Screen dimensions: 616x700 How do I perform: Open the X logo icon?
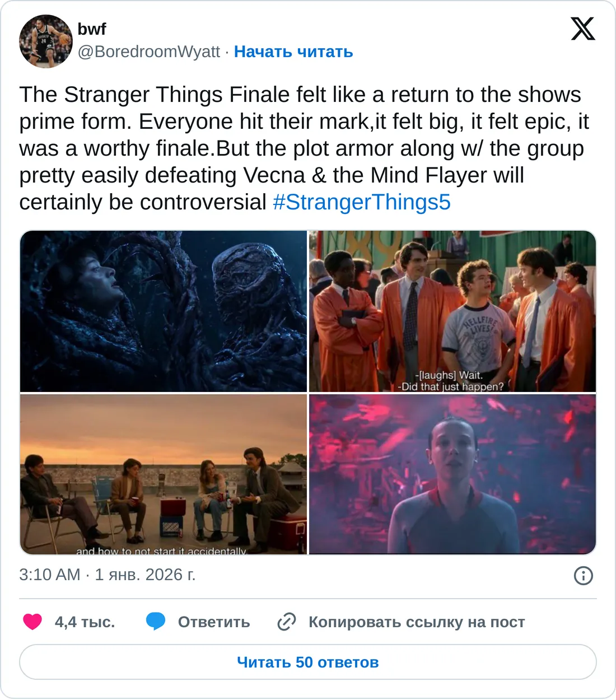point(583,29)
